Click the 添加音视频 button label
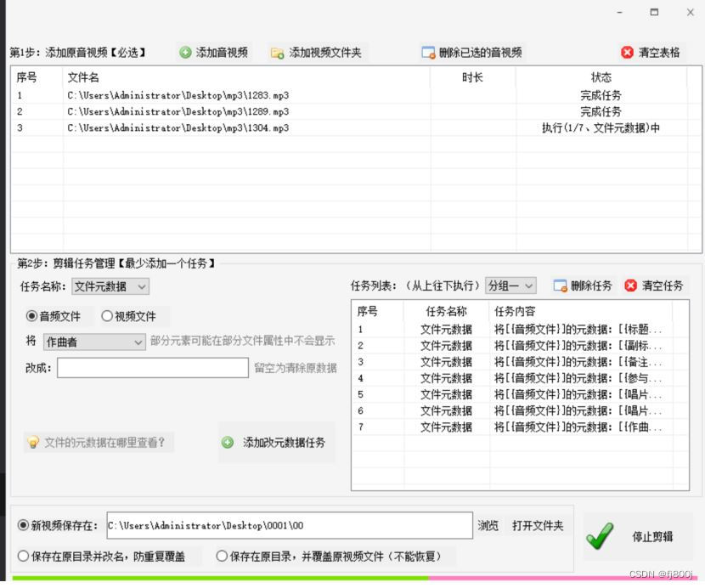 tap(222, 53)
